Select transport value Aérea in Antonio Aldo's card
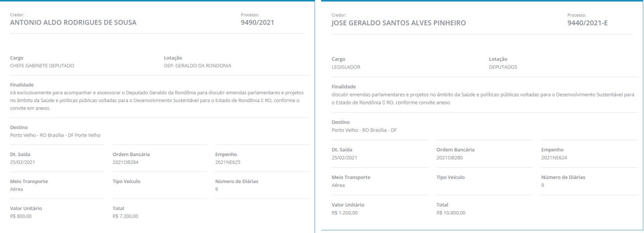The image size is (644, 233). [x=17, y=189]
